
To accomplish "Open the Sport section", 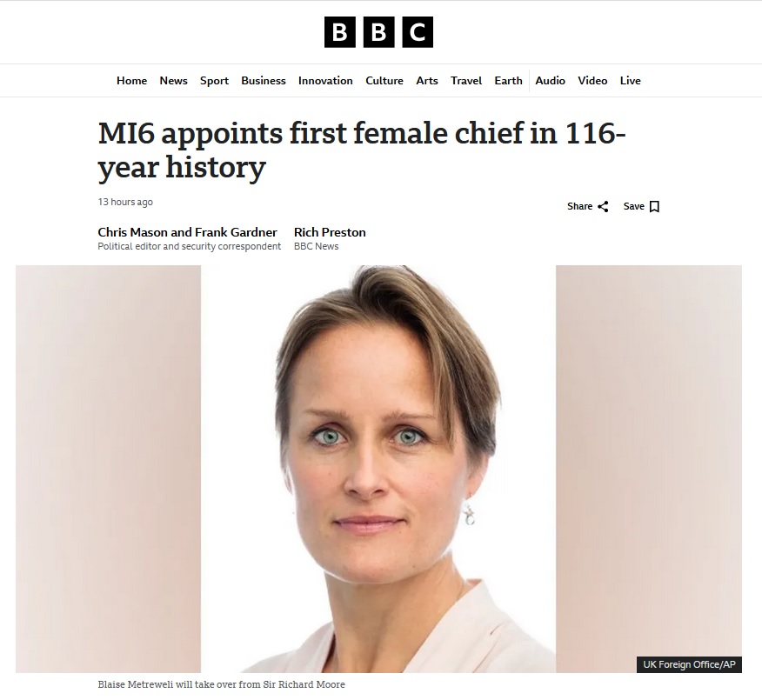I will [x=214, y=81].
